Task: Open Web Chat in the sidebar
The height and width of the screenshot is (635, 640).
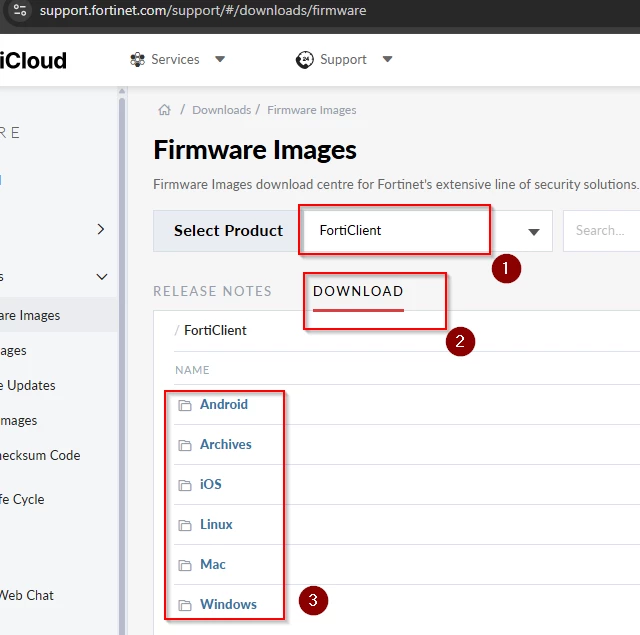Action: [27, 595]
